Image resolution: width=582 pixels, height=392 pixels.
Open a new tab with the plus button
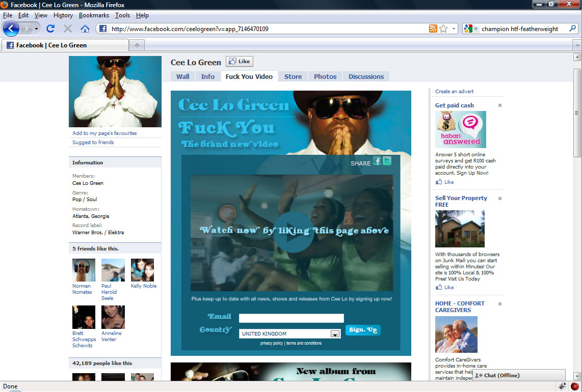137,45
